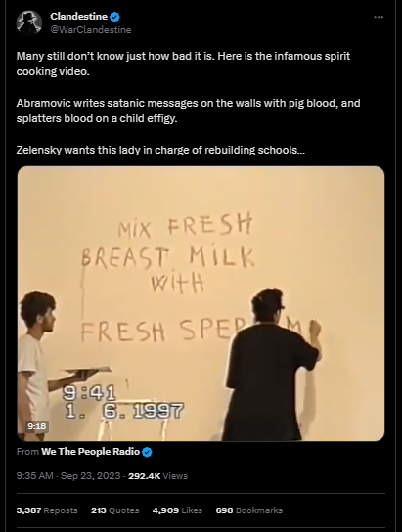Open the We The People Radio source link

91,452
